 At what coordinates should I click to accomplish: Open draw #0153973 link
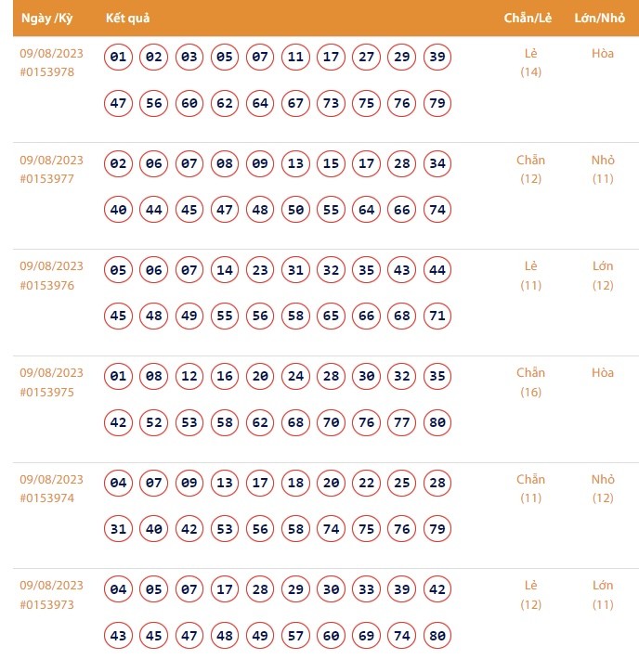[46, 604]
